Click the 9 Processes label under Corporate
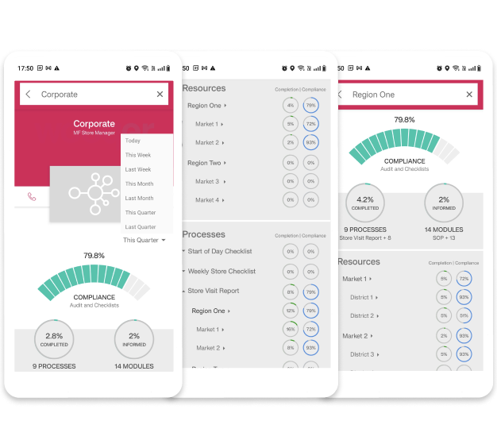The image size is (497, 448). (x=55, y=366)
